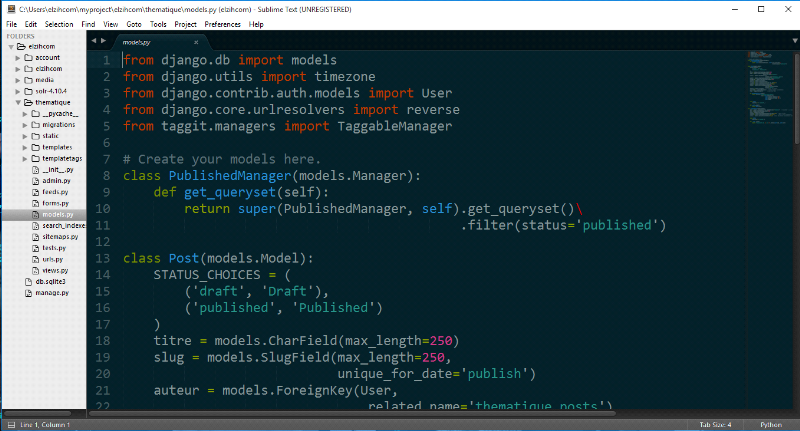
Task: Collapse the elzihcom root folder
Action: pos(11,47)
